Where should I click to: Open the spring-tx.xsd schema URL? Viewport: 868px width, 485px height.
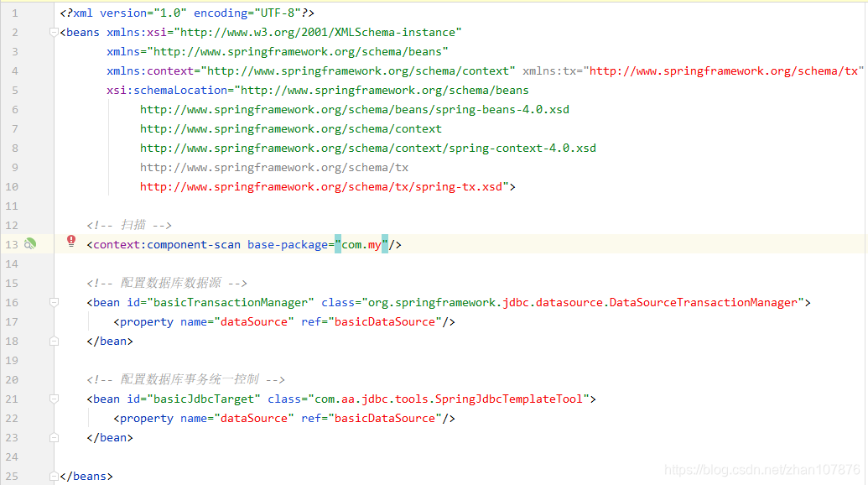[323, 186]
